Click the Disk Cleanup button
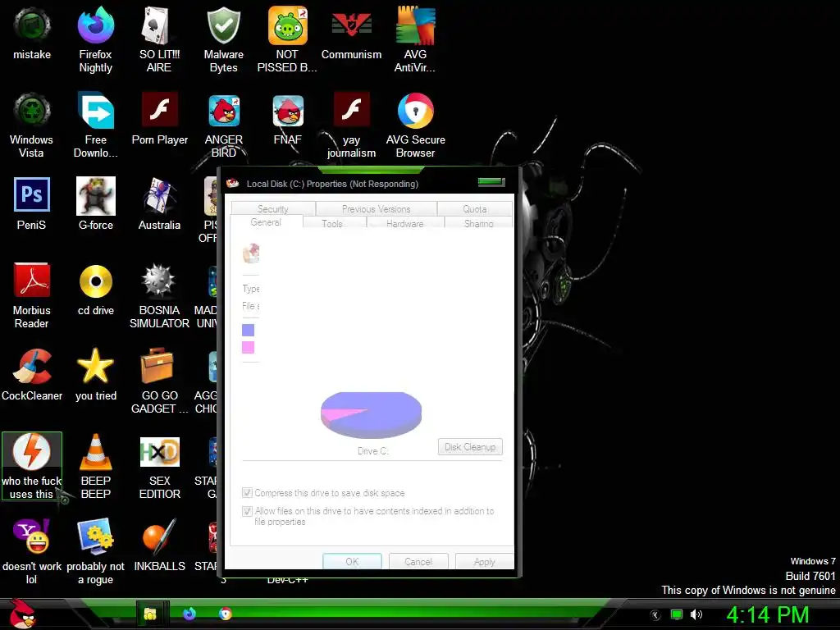 pyautogui.click(x=470, y=447)
